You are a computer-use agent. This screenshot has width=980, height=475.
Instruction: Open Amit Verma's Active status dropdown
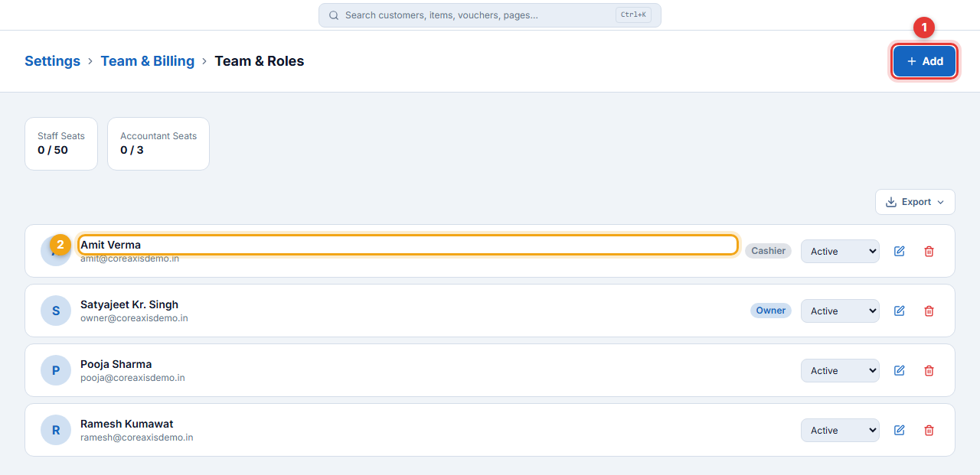[840, 251]
